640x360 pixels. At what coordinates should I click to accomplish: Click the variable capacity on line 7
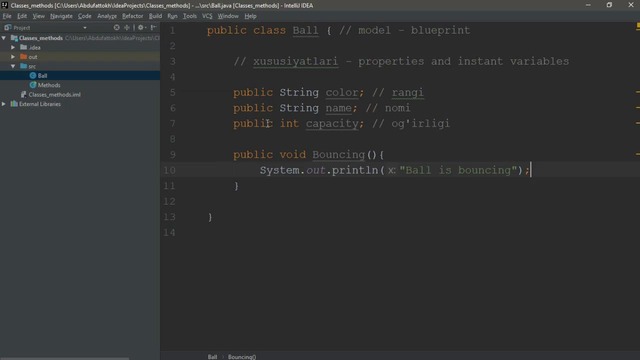tap(332, 124)
